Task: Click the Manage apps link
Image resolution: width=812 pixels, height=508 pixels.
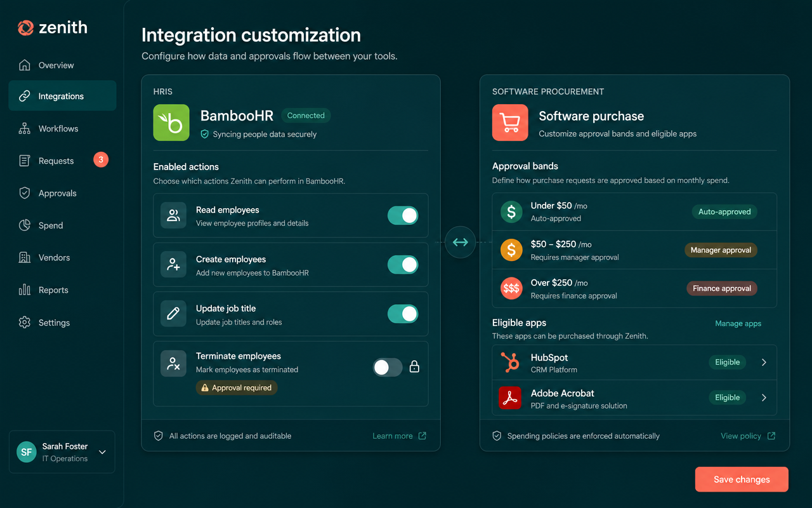Action: [738, 323]
